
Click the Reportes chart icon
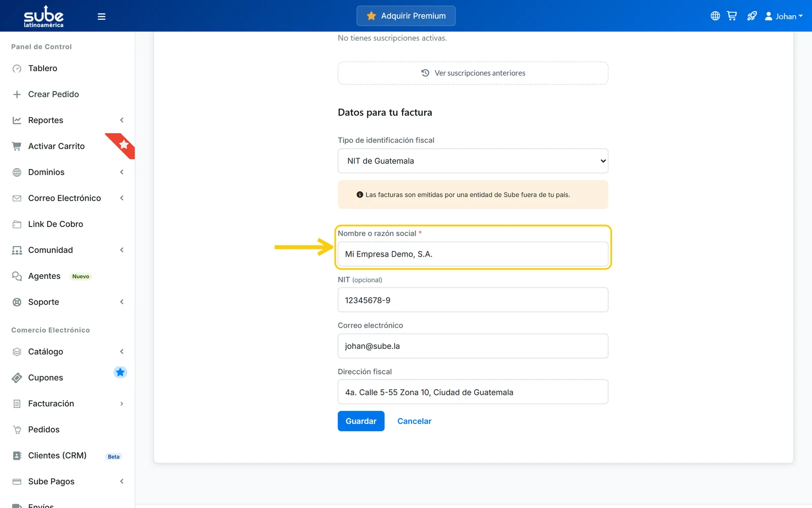coord(17,120)
